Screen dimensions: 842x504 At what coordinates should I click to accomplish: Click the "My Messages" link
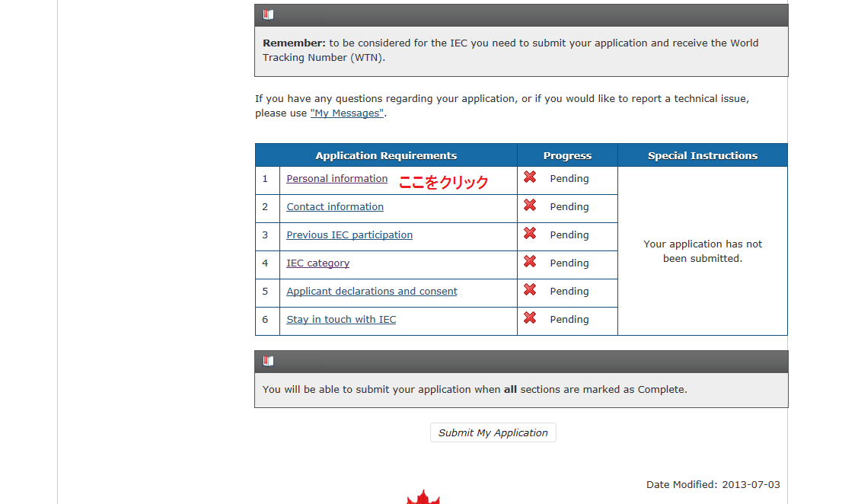(x=347, y=113)
